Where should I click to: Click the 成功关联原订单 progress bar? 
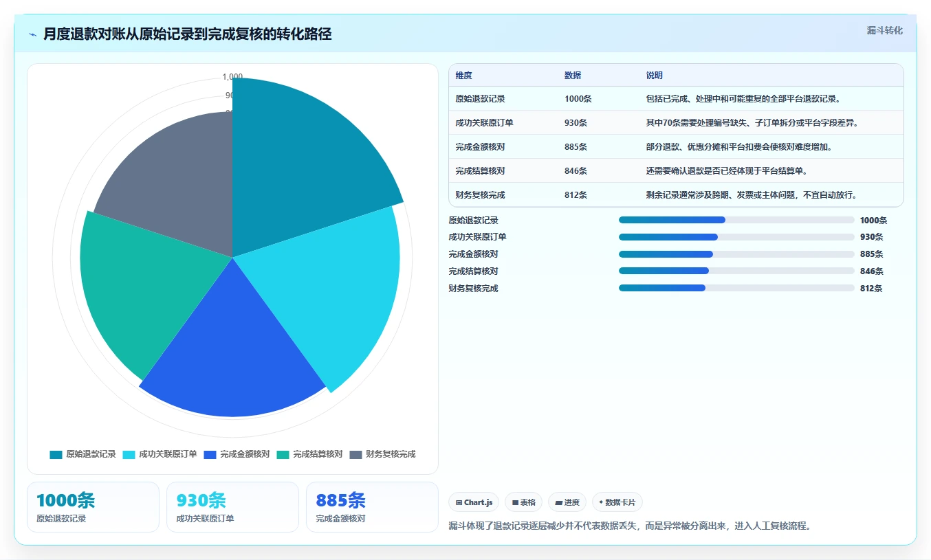click(736, 237)
